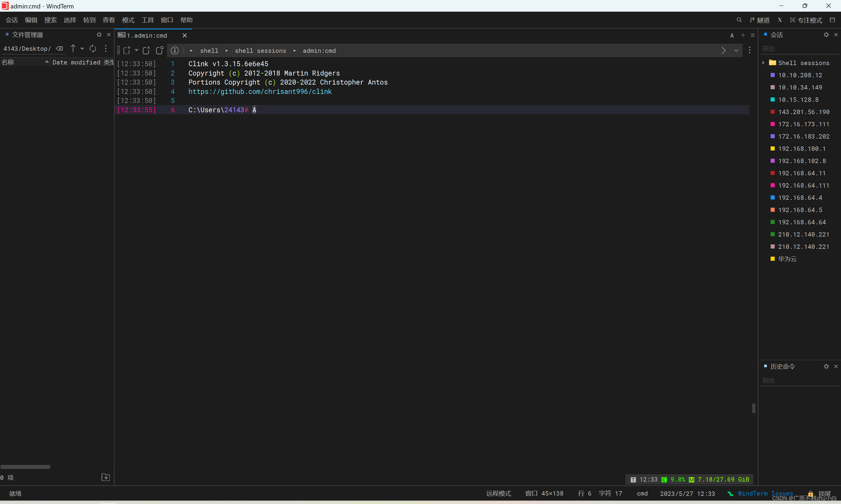Viewport: 841px width, 504px height.
Task: Click the info icon in terminal toolbar
Action: pos(175,50)
